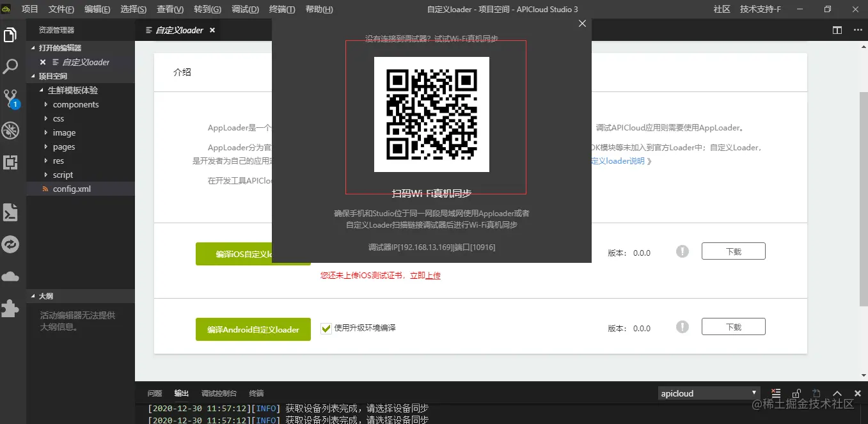Click info icon in Android loader row

[683, 327]
